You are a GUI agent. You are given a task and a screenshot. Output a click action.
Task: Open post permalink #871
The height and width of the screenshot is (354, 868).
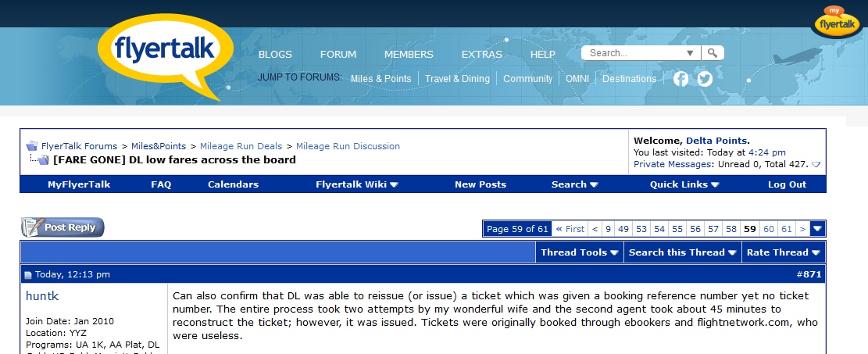[x=809, y=275]
